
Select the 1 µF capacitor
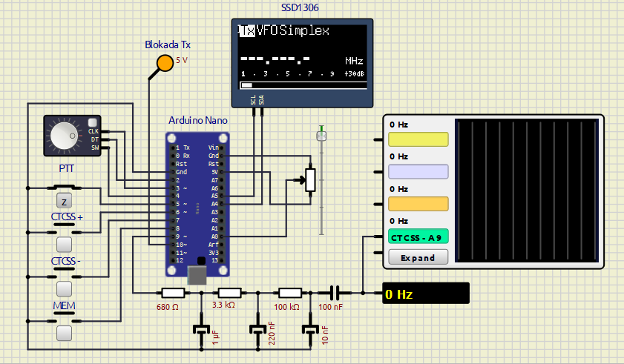(201, 329)
